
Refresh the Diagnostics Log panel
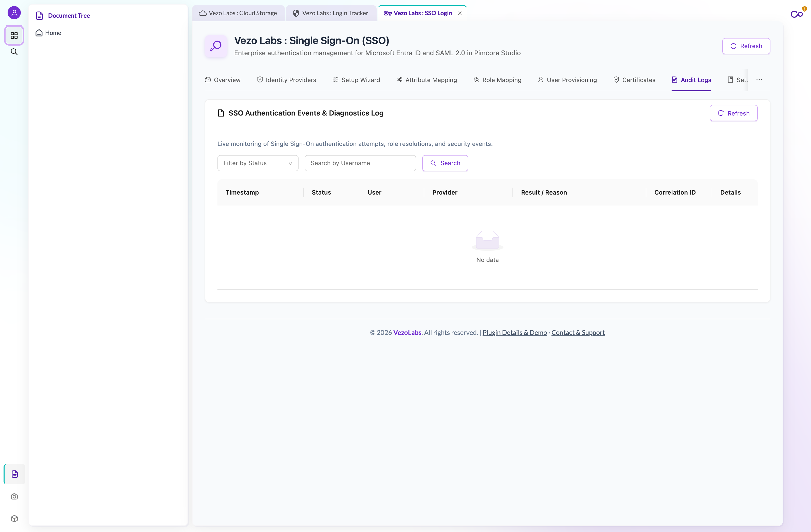pos(734,113)
